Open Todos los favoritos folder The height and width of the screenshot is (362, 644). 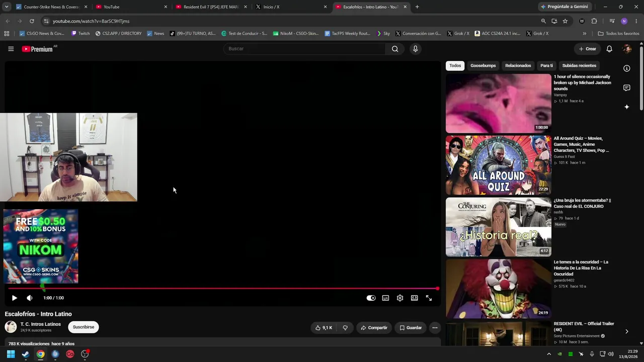[x=618, y=34]
